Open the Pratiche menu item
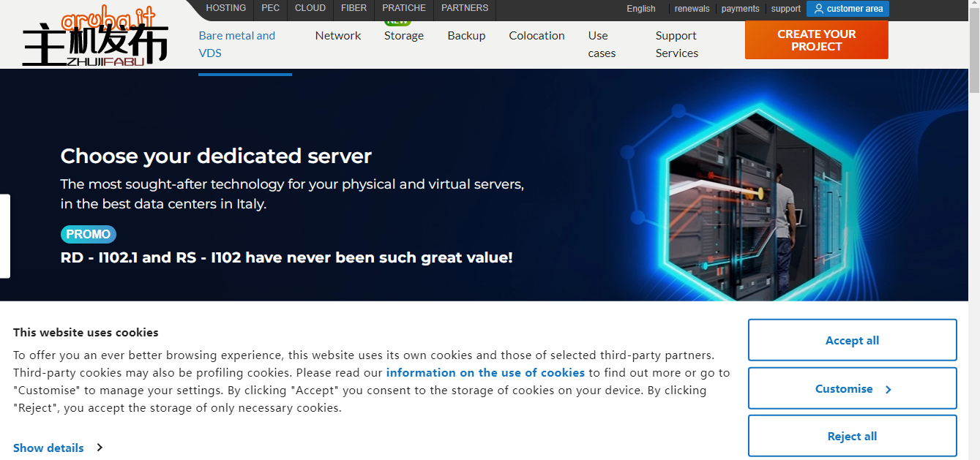The width and height of the screenshot is (980, 460). (x=403, y=8)
